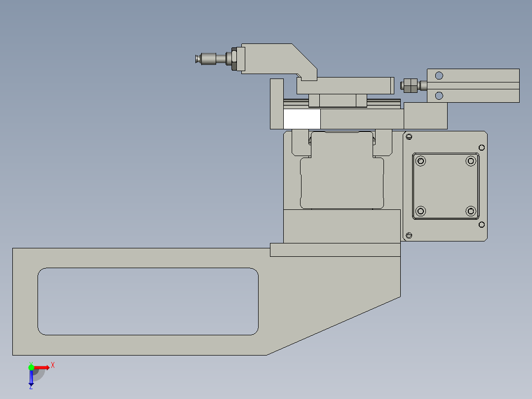Select the pneumatic cylinder body at upper right

pyautogui.click(x=473, y=85)
